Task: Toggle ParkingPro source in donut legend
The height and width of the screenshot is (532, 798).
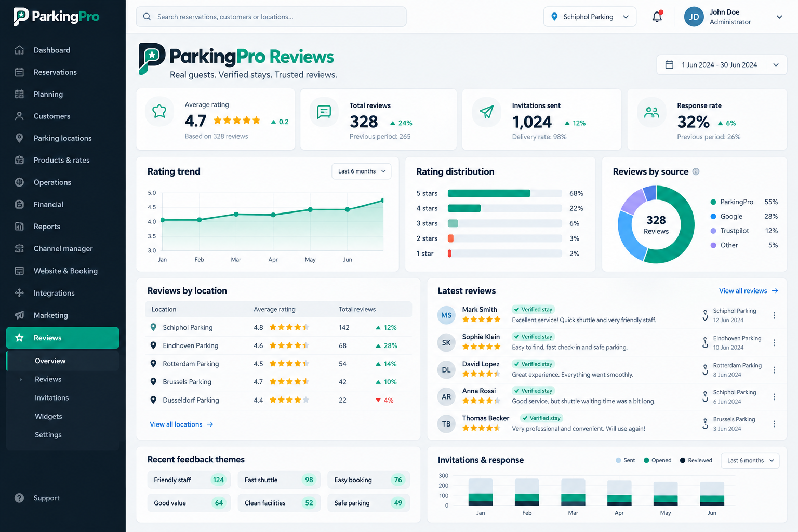Action: point(744,202)
